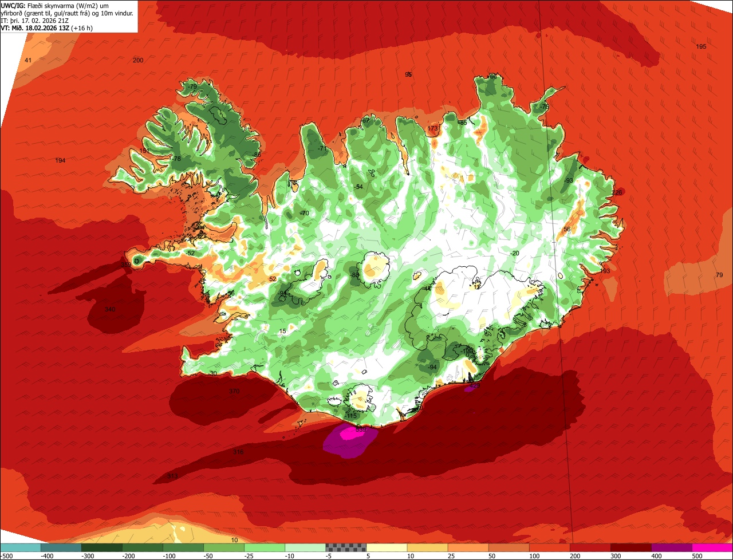The height and width of the screenshot is (560, 733).
Task: Click the teal -400 to -300 legend swatch
Action: click(x=61, y=547)
